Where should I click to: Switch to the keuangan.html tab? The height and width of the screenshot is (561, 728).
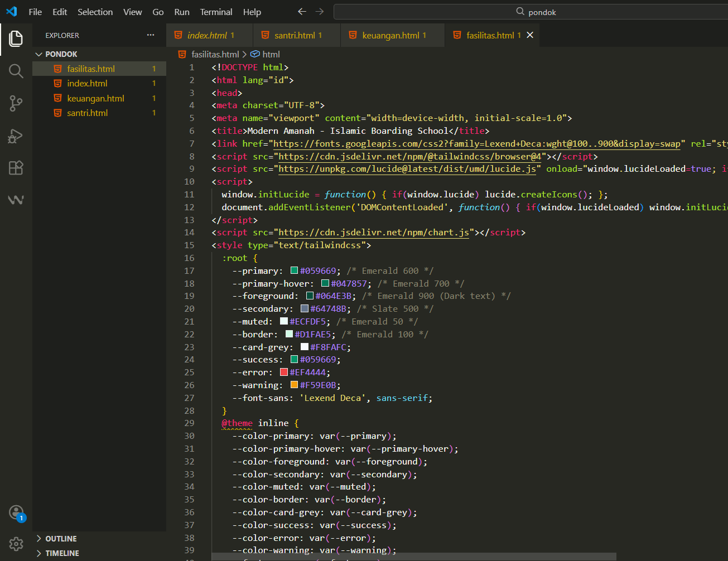[390, 35]
